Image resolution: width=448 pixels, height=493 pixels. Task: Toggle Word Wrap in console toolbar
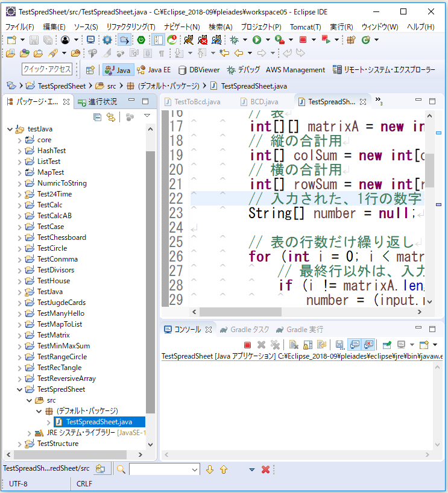tap(321, 345)
